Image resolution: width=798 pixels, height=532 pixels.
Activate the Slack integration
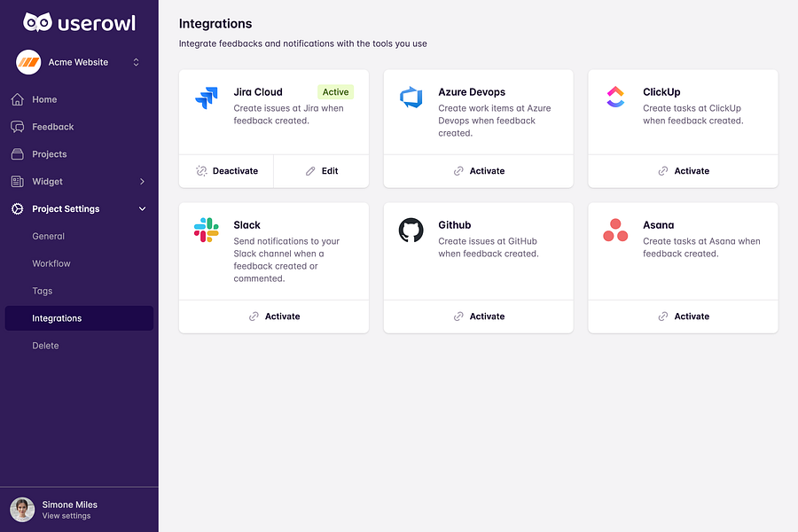(x=274, y=317)
